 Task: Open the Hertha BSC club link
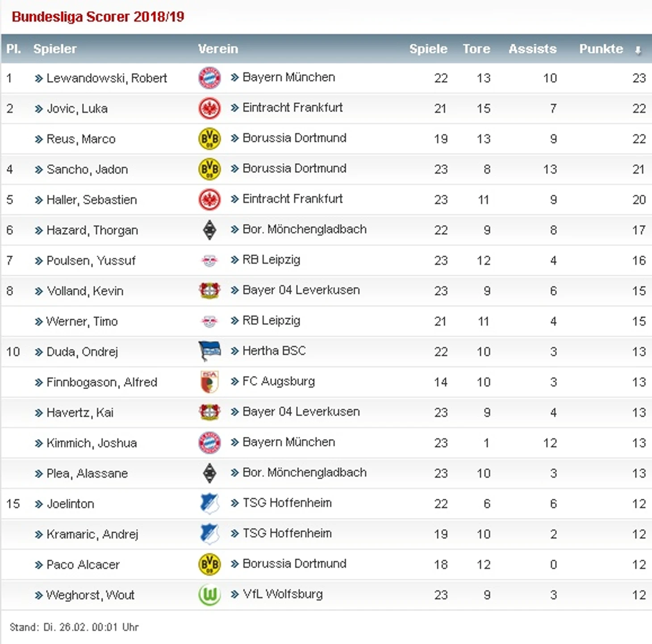click(274, 351)
